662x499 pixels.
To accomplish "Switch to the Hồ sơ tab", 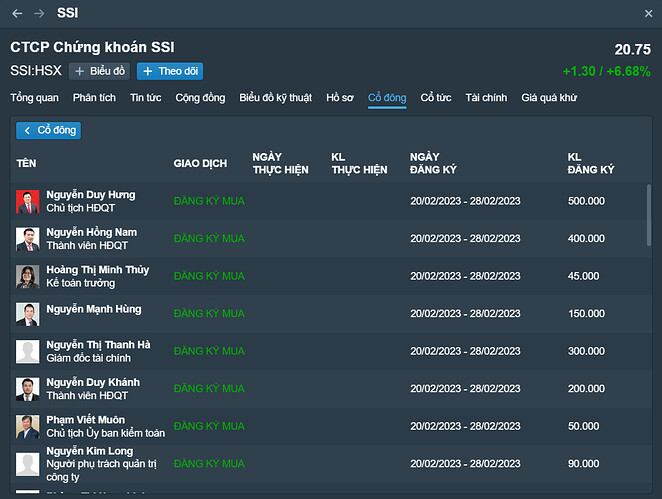I will point(340,98).
